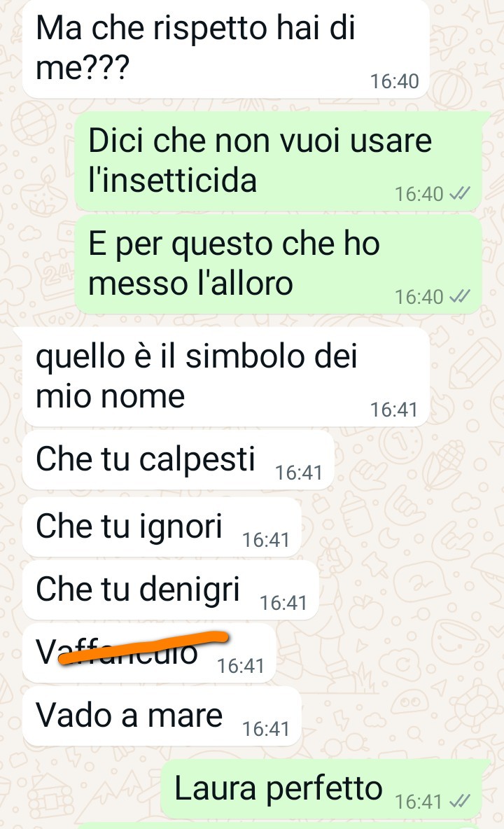Tap the 16:41 timestamp next to 'Che tu calpesti'
504x829 pixels.
298,473
